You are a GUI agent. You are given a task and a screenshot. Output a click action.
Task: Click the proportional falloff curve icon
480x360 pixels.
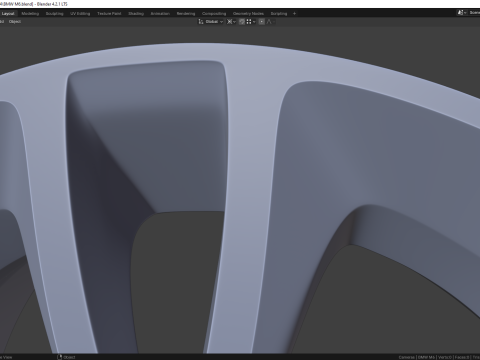269,22
